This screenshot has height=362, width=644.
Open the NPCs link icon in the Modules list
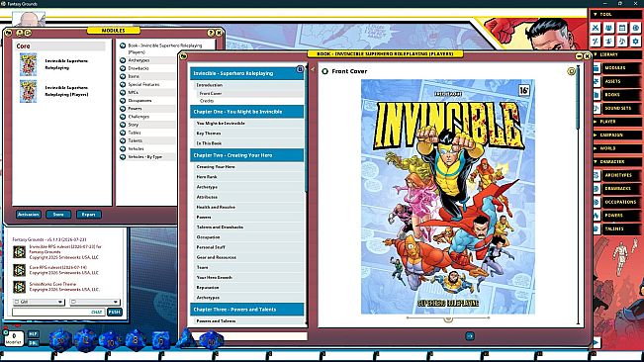click(x=123, y=92)
